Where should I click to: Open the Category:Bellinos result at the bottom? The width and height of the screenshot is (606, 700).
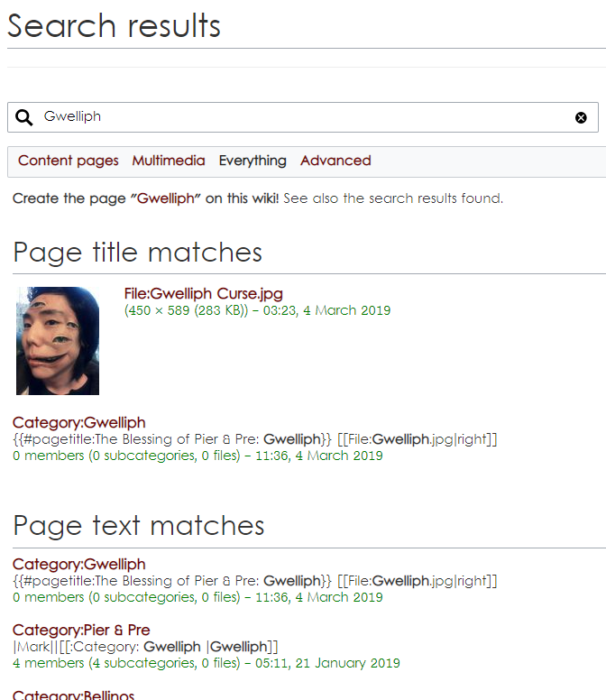pyautogui.click(x=73, y=695)
